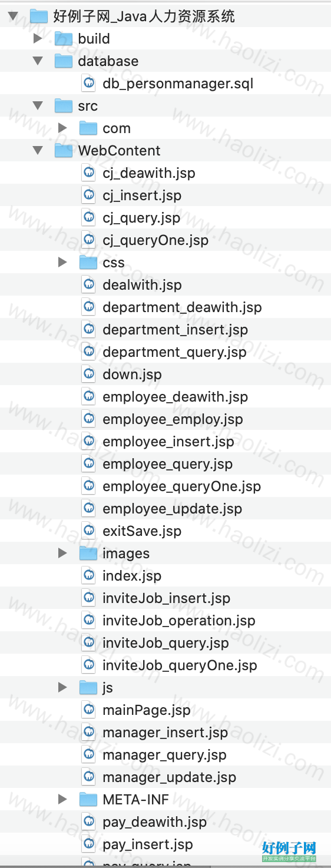Image resolution: width=331 pixels, height=868 pixels.
Task: Select the com folder name
Action: click(117, 129)
